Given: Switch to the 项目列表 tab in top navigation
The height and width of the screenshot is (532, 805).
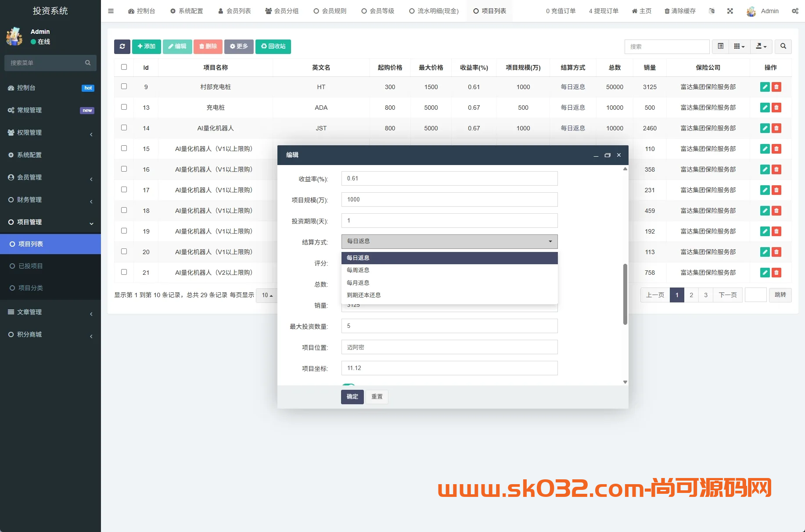Looking at the screenshot, I should pos(489,11).
